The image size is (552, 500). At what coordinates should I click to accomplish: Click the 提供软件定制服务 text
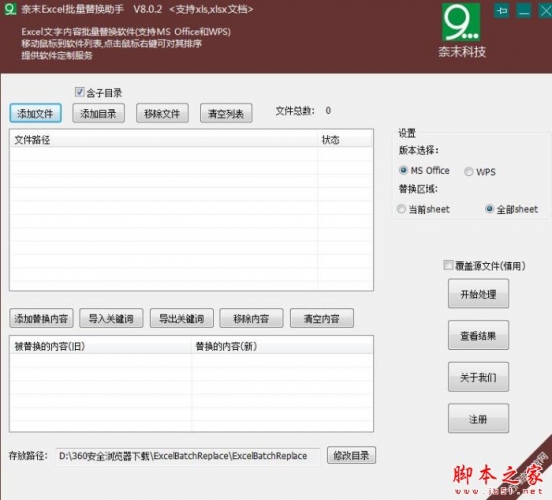tap(57, 56)
